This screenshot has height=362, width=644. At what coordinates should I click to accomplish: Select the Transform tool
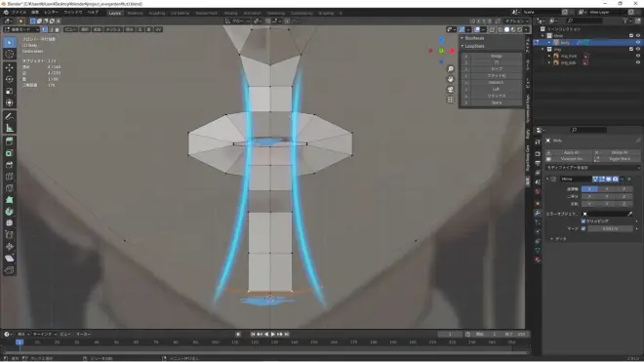click(x=10, y=102)
